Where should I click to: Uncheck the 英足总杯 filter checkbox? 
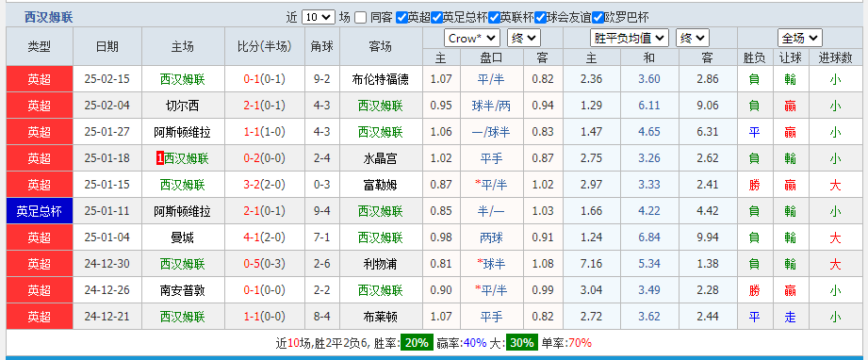(x=436, y=18)
